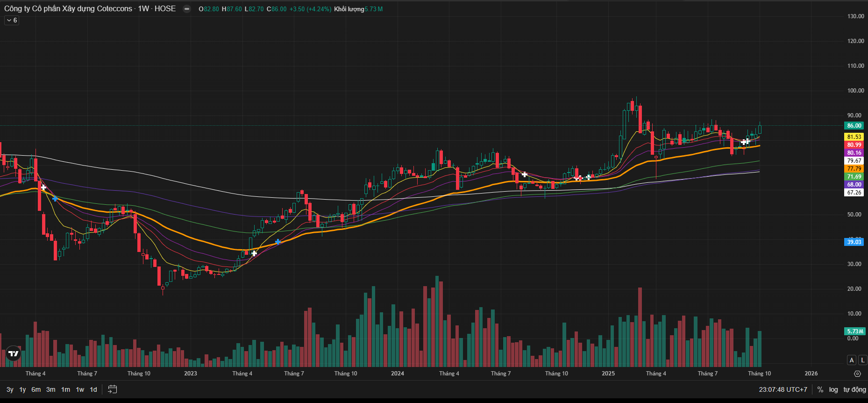Image resolution: width=868 pixels, height=403 pixels.
Task: Click red moving average label 80.99
Action: click(854, 145)
